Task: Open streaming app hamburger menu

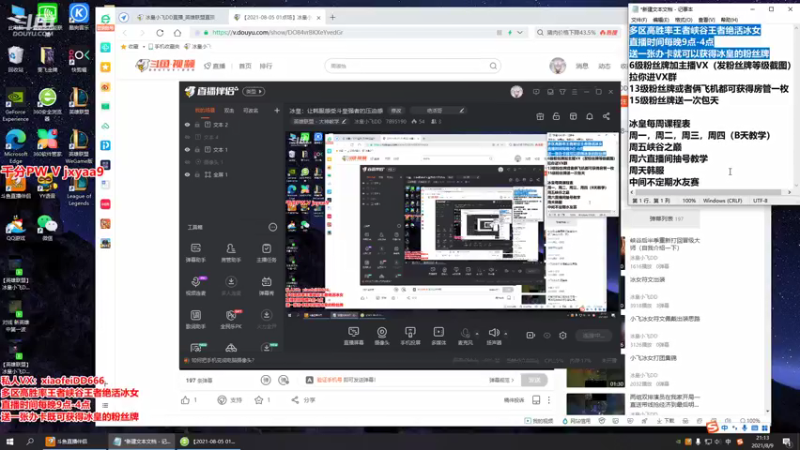Action: tap(574, 92)
